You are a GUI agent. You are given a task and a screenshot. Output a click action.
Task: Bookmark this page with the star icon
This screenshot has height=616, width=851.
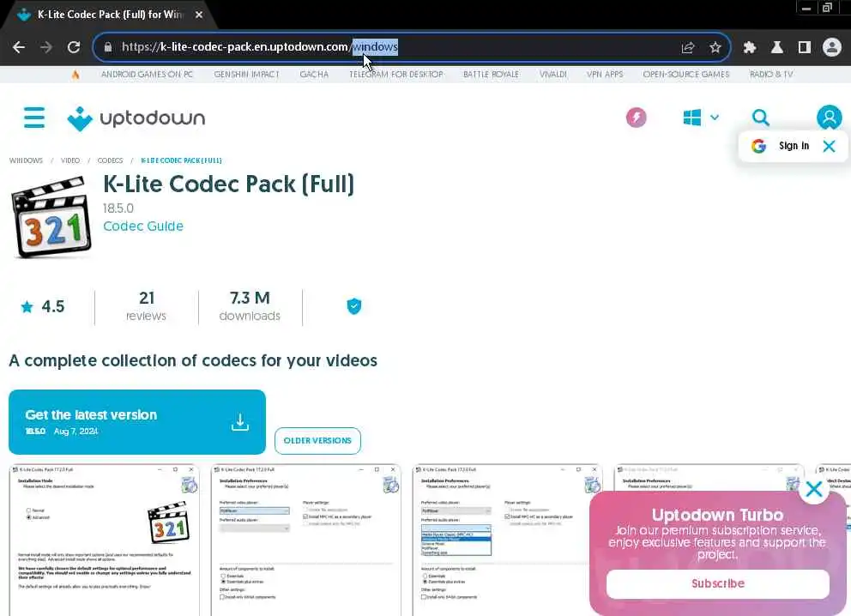pyautogui.click(x=715, y=47)
